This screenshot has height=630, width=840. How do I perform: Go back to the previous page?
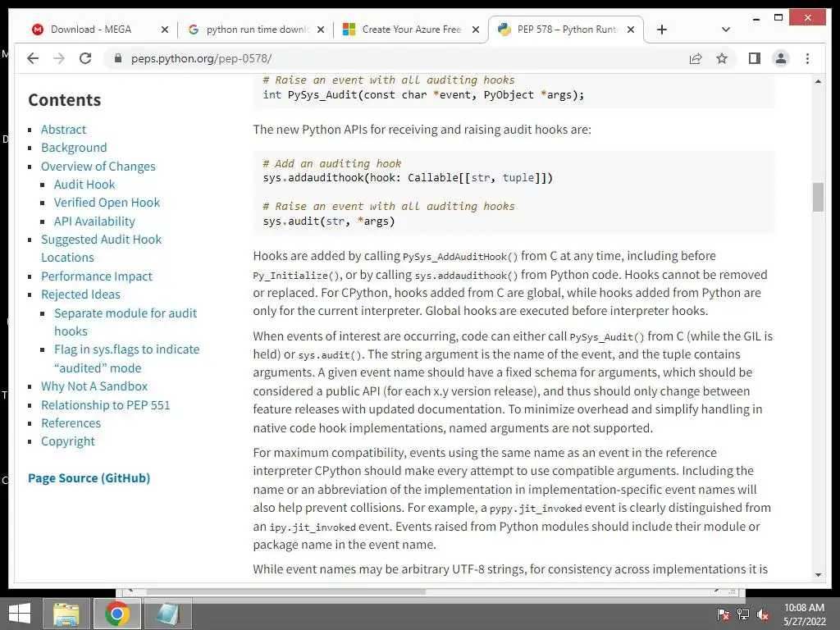(x=33, y=58)
